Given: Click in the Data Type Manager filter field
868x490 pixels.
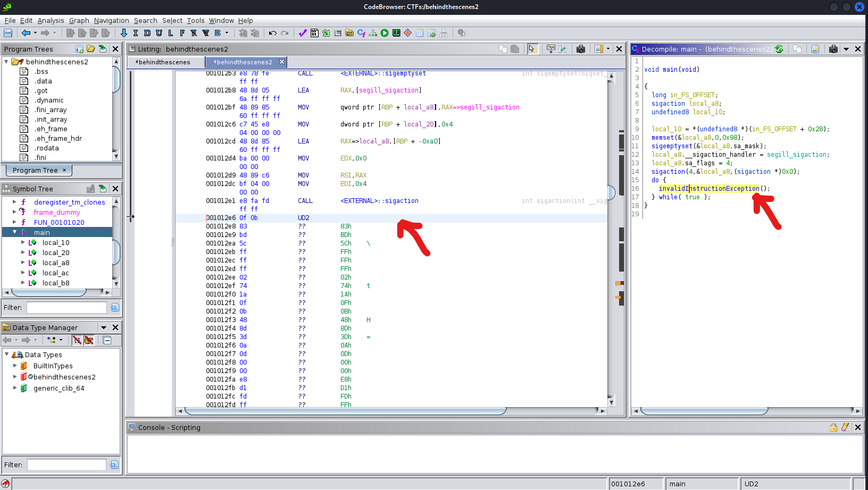Looking at the screenshot, I should (x=66, y=464).
